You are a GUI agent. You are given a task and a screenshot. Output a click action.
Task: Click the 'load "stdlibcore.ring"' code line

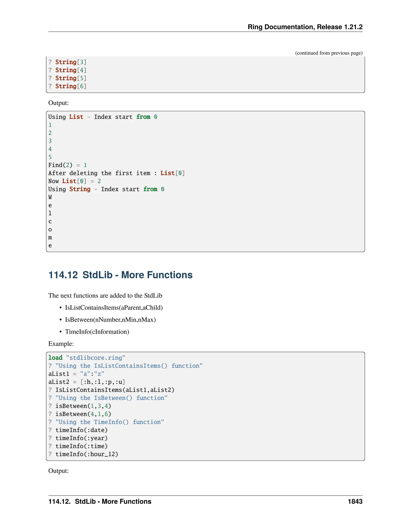click(87, 358)
